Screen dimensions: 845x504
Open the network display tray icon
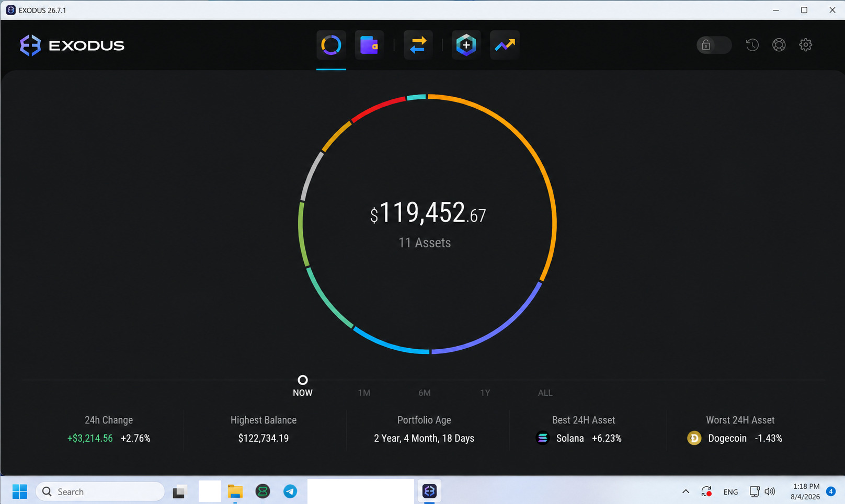(x=754, y=491)
